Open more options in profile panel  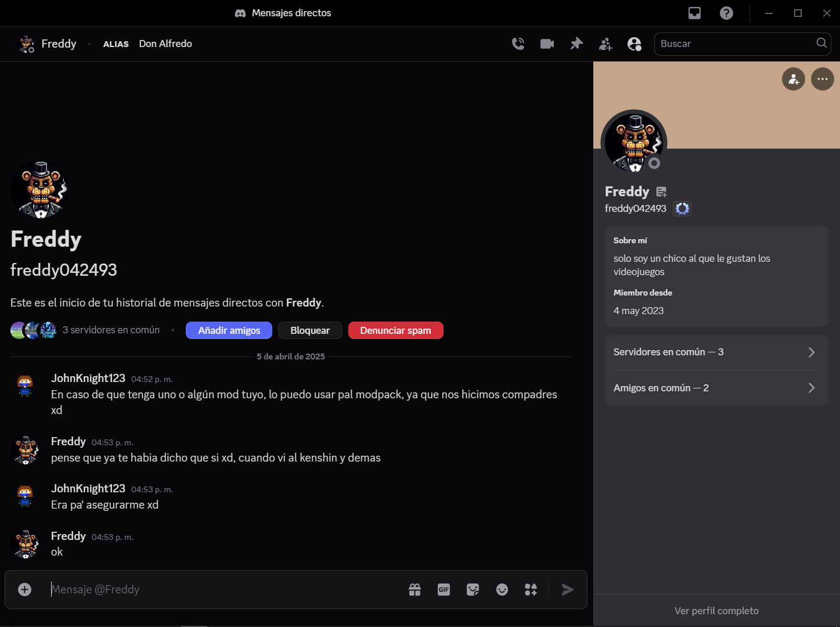822,79
